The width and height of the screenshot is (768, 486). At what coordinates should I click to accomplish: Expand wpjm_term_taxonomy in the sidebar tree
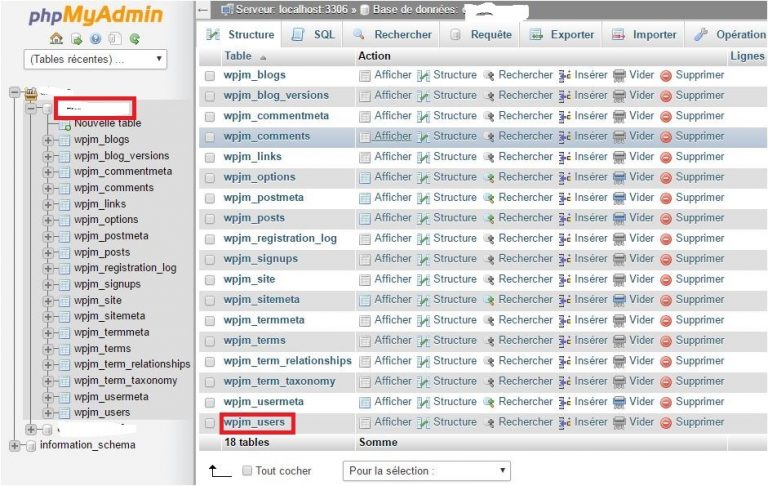(x=48, y=381)
